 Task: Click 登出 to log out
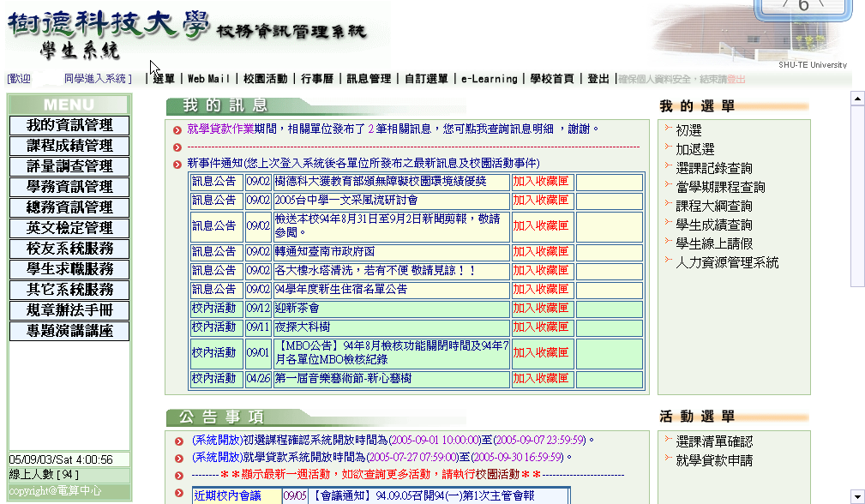tap(598, 79)
